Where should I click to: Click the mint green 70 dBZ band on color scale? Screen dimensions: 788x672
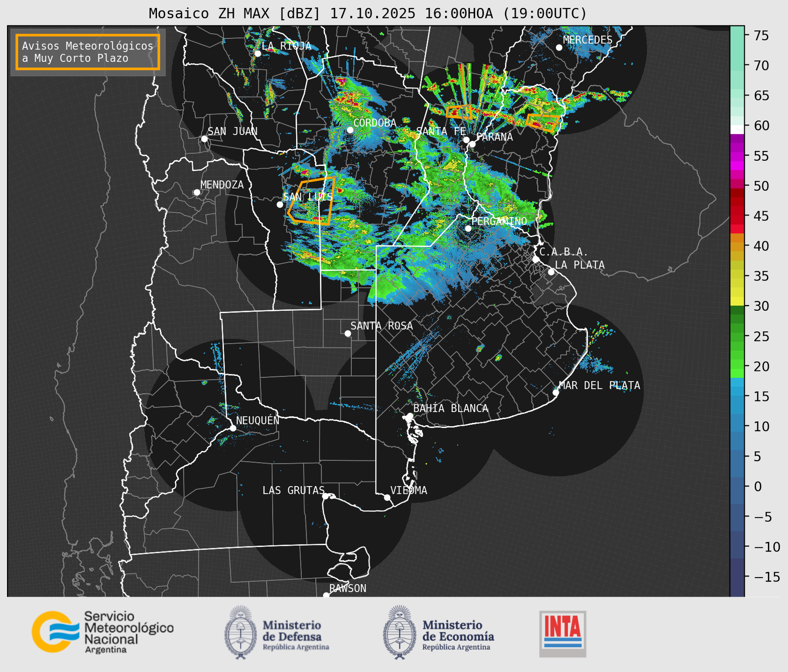point(737,65)
